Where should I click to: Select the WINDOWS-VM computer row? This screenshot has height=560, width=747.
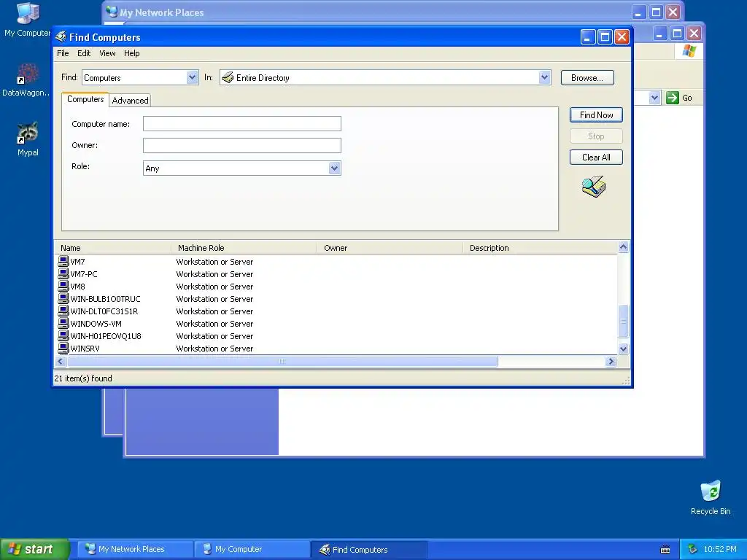click(336, 323)
